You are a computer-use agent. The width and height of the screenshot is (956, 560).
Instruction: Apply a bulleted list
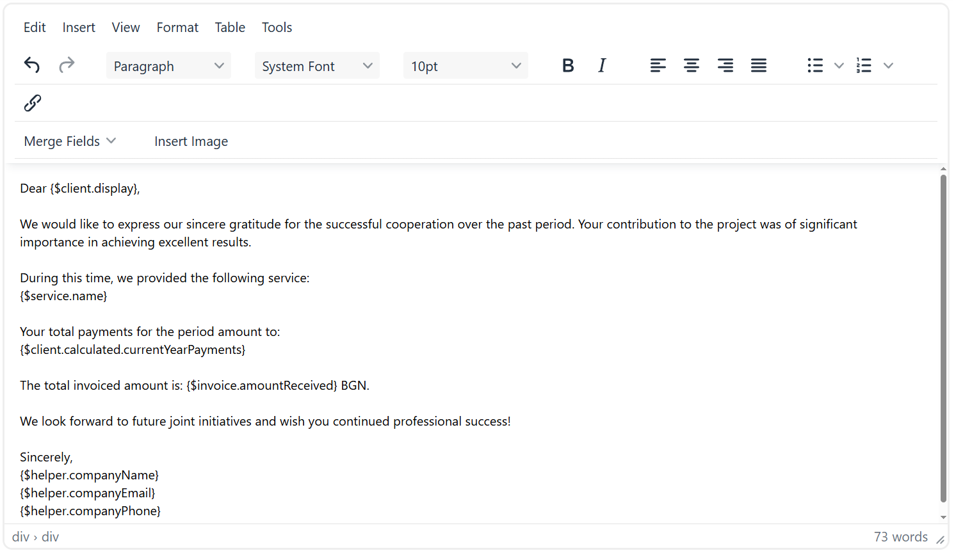point(814,65)
